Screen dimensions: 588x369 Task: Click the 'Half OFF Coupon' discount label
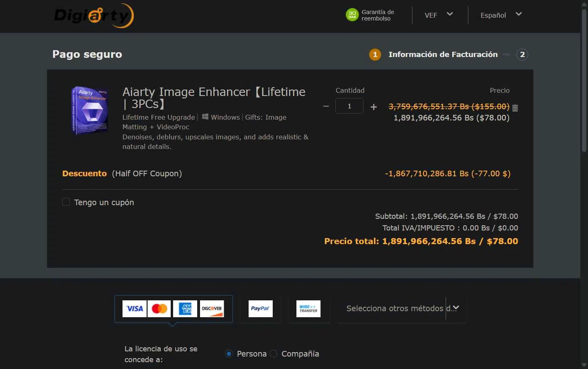pyautogui.click(x=147, y=173)
